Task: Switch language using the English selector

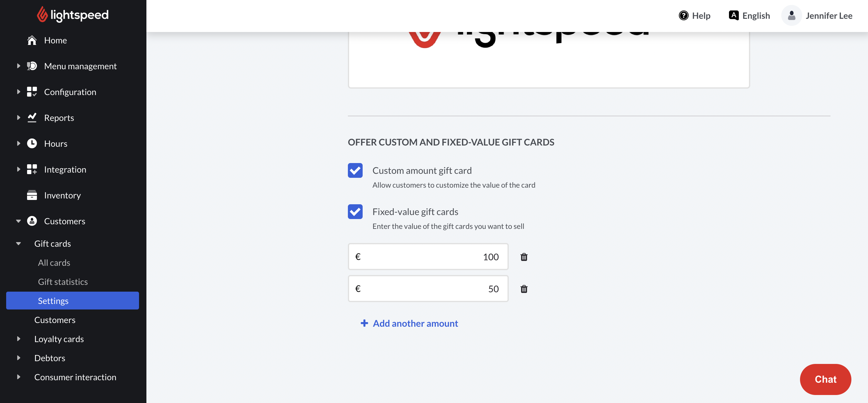Action: [x=749, y=16]
